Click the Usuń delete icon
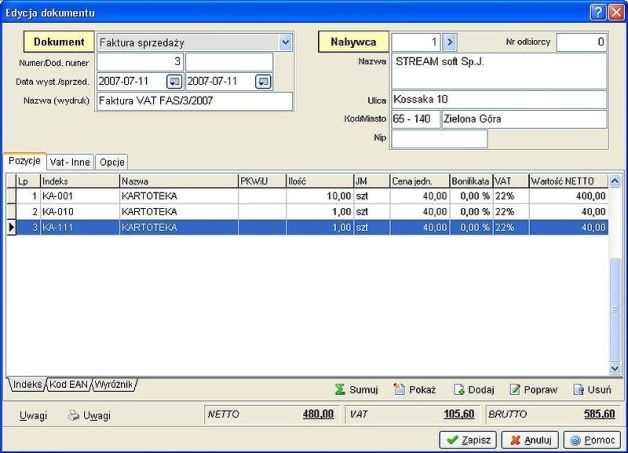The image size is (628, 453). coord(578,389)
